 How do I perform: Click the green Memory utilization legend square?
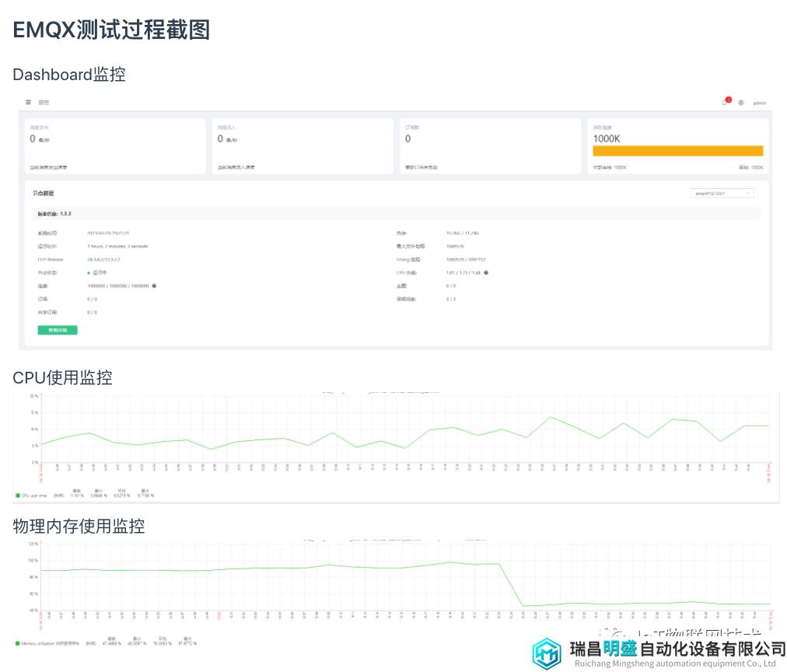pos(18,643)
